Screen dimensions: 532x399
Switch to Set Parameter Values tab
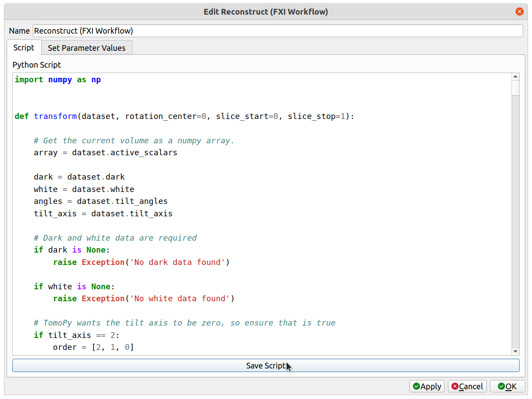86,48
